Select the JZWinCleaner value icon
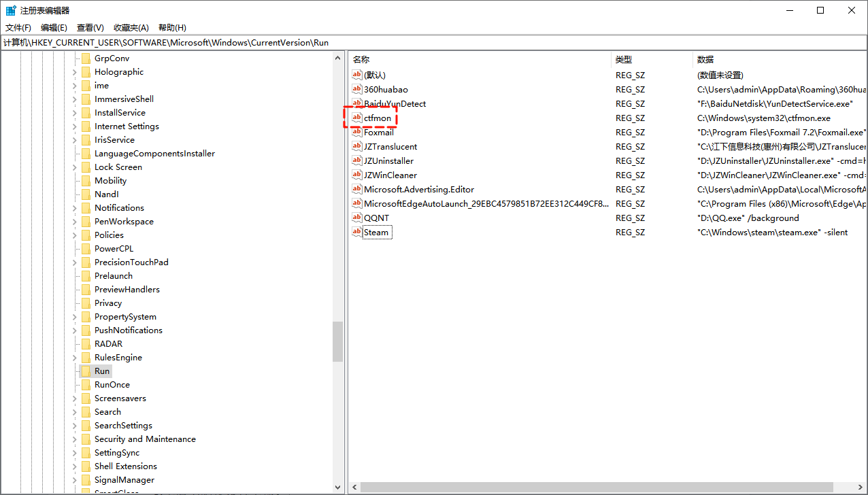 (356, 175)
